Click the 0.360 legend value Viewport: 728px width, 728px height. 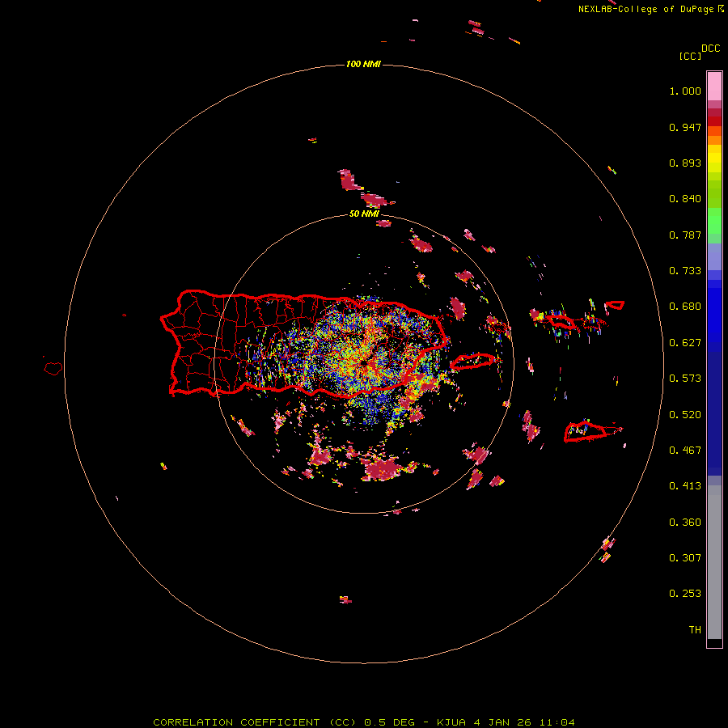pos(685,523)
